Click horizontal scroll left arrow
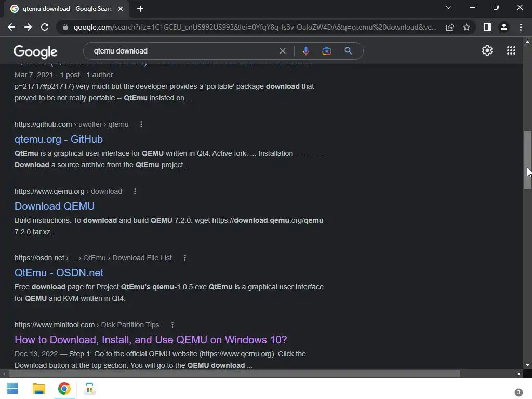 click(4, 374)
